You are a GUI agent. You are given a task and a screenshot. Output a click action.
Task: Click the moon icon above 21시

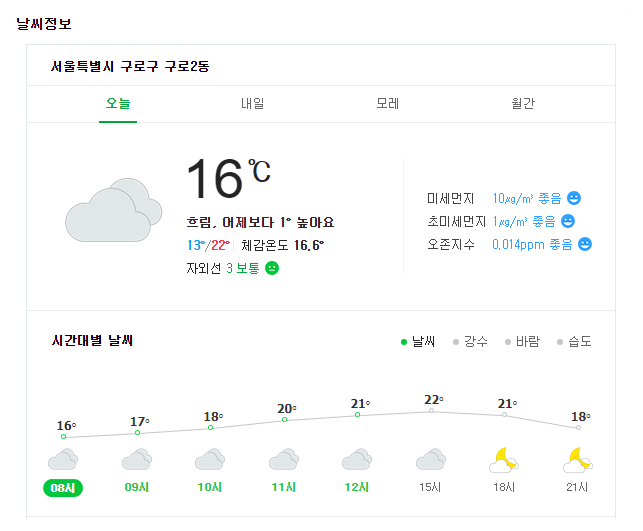tap(578, 459)
